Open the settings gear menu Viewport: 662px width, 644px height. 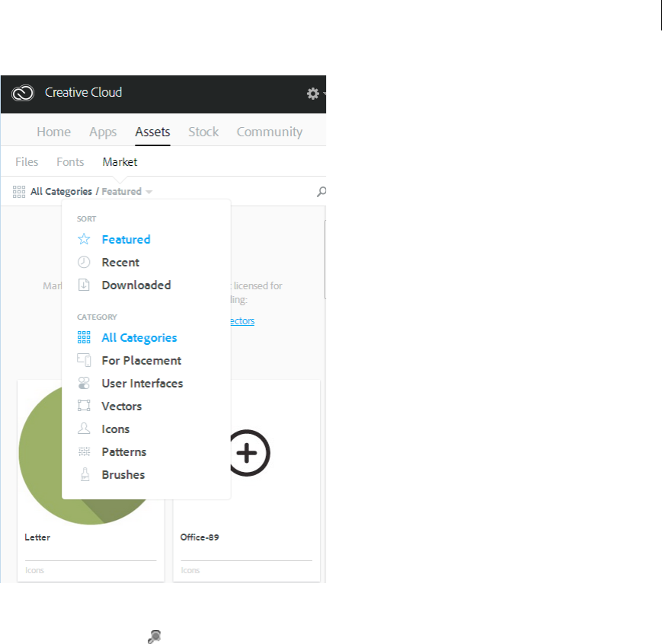[313, 94]
